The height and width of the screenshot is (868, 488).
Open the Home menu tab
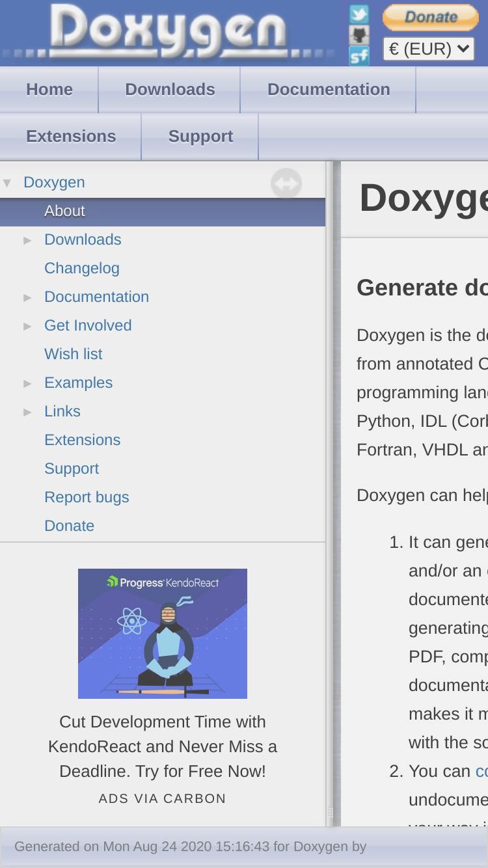coord(49,90)
